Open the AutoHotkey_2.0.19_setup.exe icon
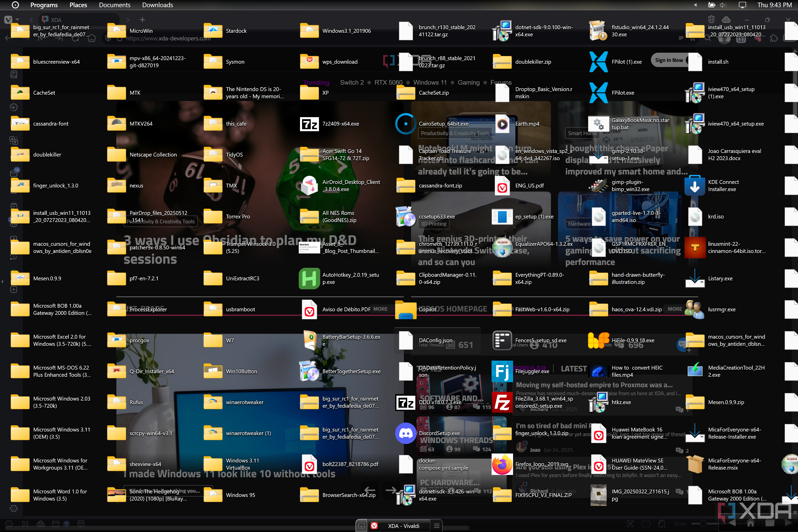798x532 pixels. 309,279
